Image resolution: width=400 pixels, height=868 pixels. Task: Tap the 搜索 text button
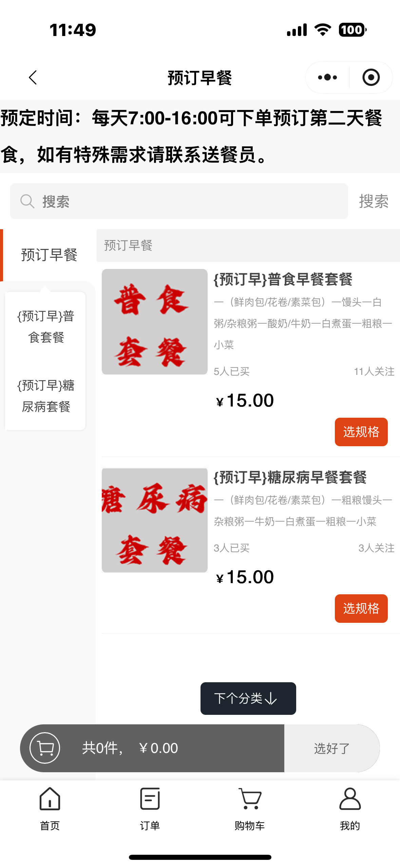pos(374,201)
